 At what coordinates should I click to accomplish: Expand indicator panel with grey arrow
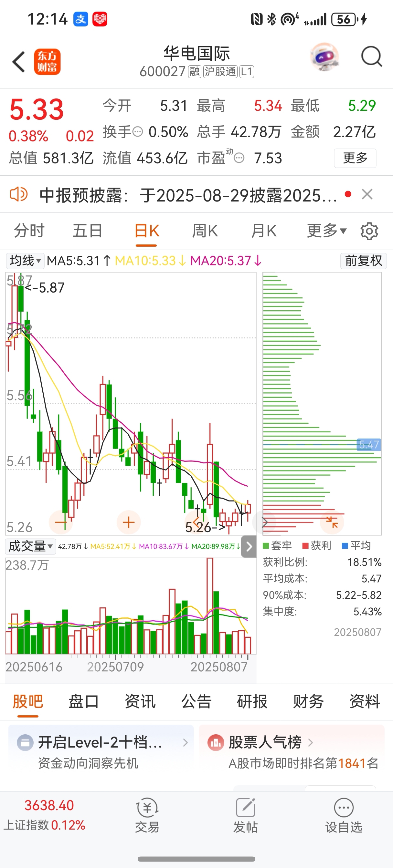pos(249,547)
